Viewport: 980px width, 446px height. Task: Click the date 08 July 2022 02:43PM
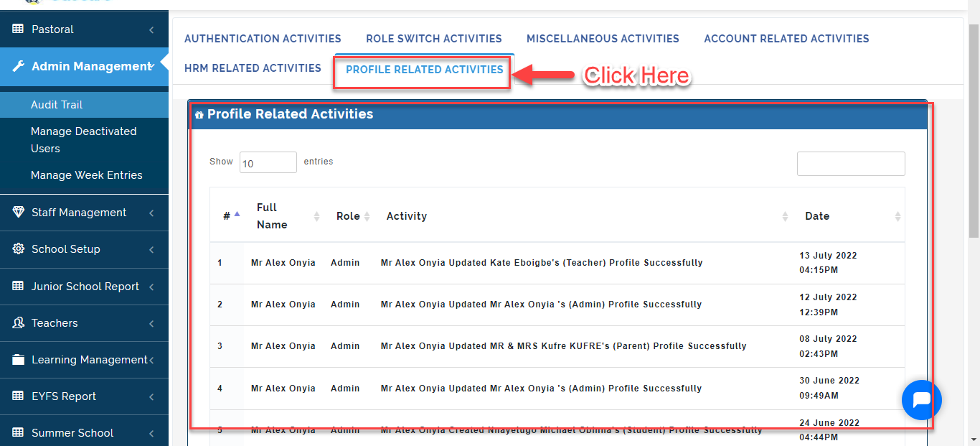click(828, 346)
